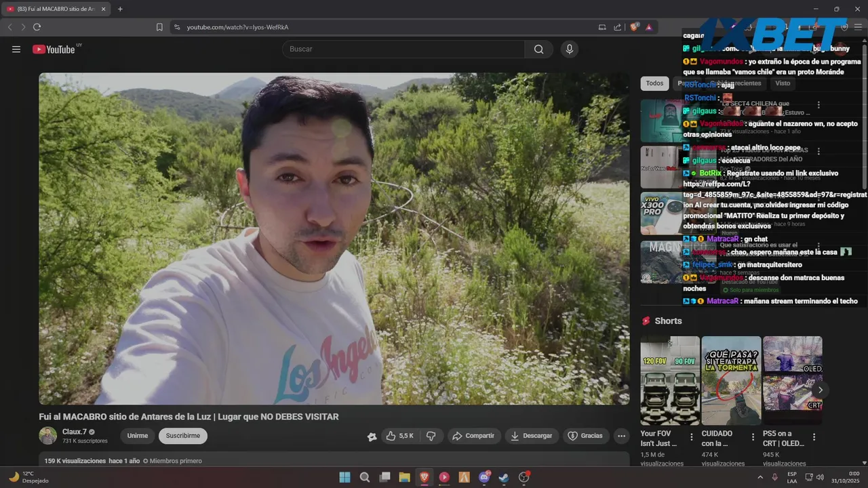Open the Claux.7 channel name link
This screenshot has height=488, width=868.
click(x=75, y=432)
